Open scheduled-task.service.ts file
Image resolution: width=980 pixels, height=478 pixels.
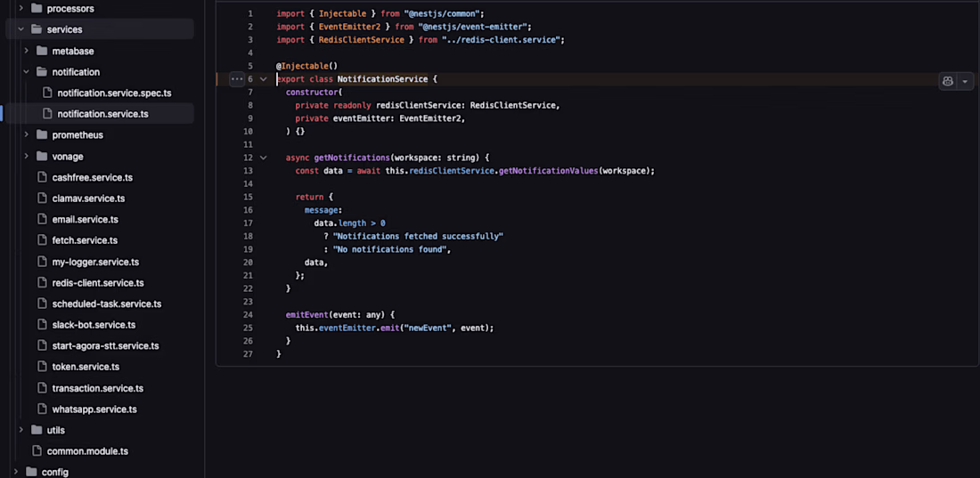click(x=107, y=304)
